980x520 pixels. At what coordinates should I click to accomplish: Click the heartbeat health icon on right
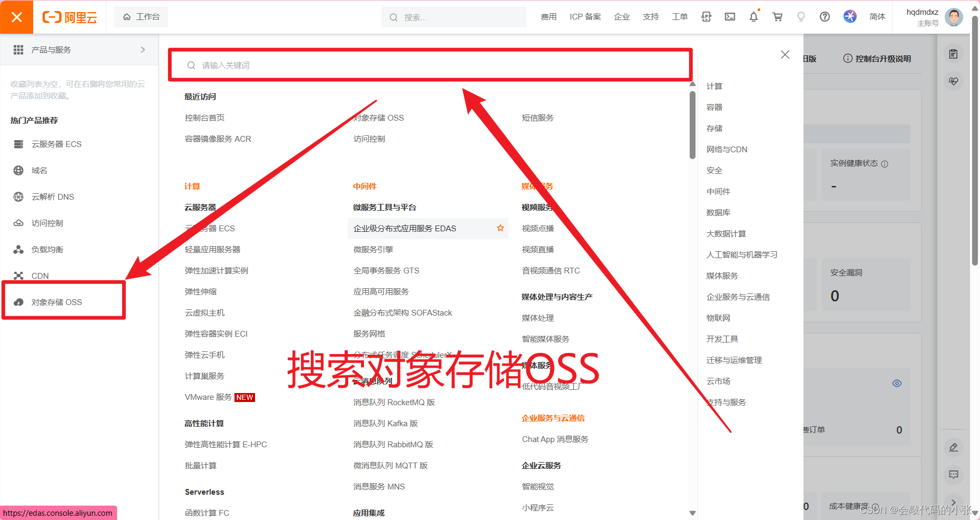(x=953, y=81)
